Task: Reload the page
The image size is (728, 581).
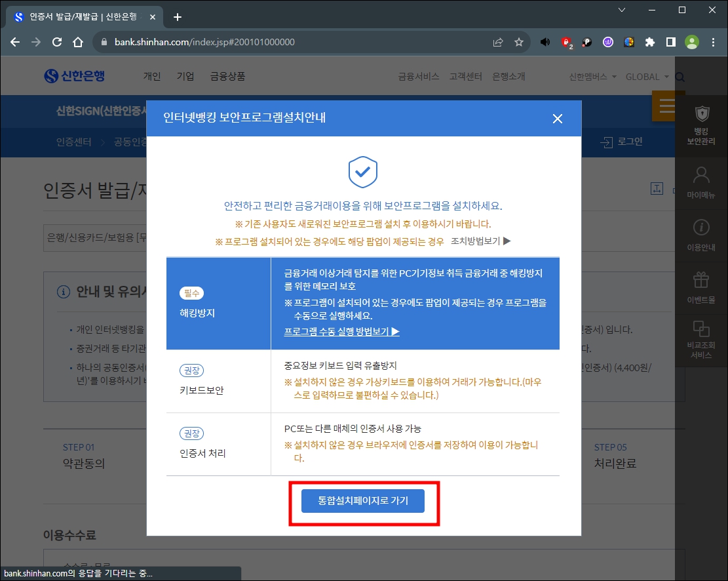Action: (57, 43)
